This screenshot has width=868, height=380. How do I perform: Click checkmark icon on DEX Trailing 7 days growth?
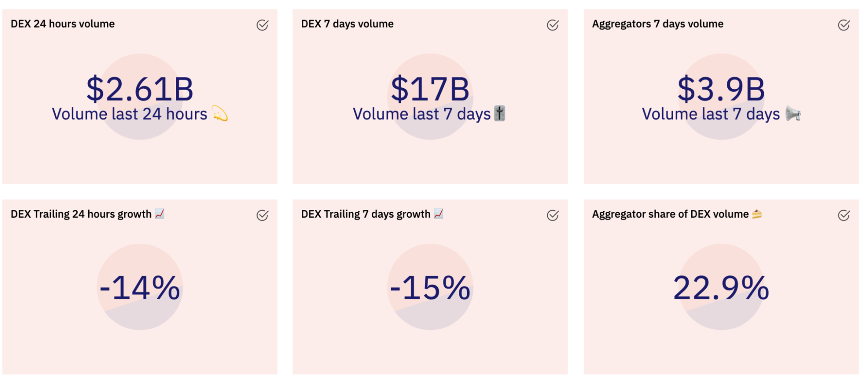pyautogui.click(x=553, y=215)
